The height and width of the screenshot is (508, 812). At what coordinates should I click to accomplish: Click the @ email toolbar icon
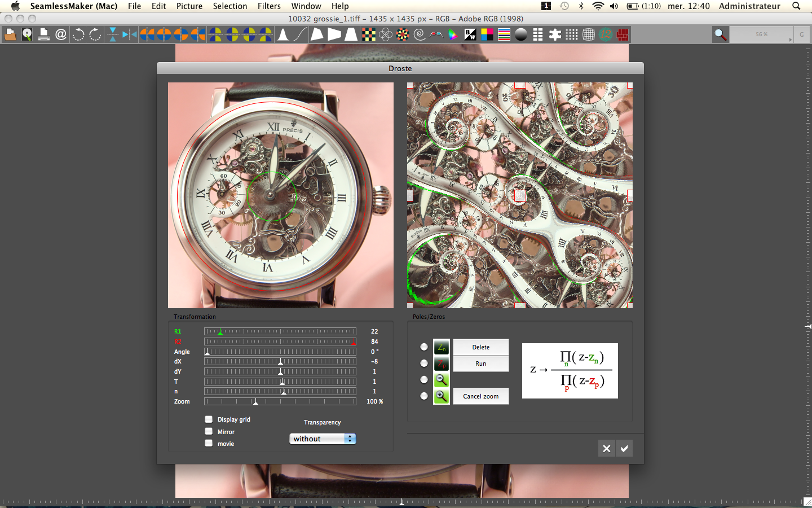coord(61,35)
